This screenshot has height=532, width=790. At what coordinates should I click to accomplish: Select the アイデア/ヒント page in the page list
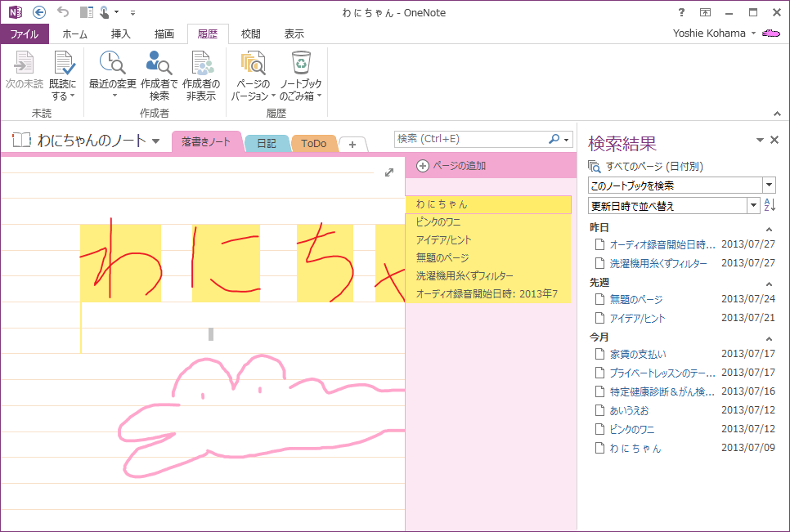point(488,240)
